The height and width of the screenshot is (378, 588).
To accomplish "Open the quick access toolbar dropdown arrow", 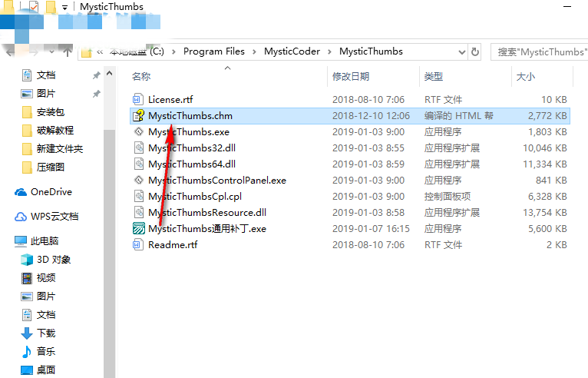I will [x=65, y=7].
